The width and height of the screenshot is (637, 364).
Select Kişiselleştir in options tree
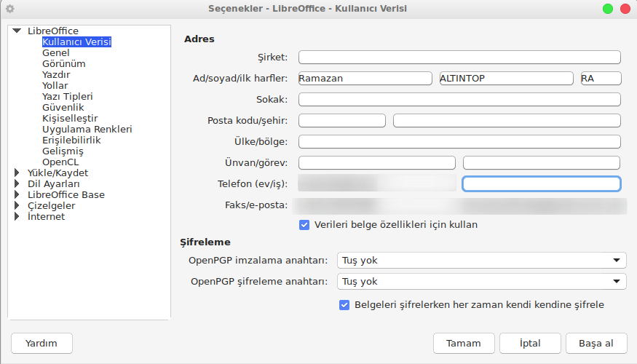click(70, 119)
